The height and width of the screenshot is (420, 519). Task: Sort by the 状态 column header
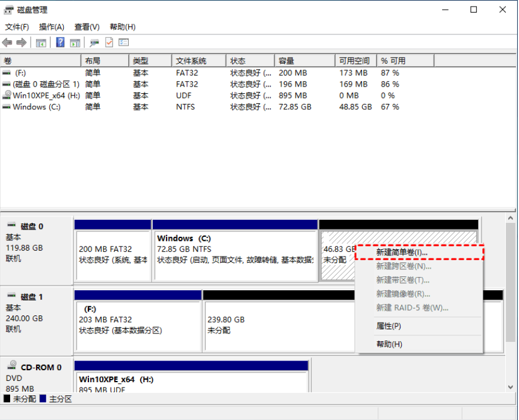click(251, 61)
